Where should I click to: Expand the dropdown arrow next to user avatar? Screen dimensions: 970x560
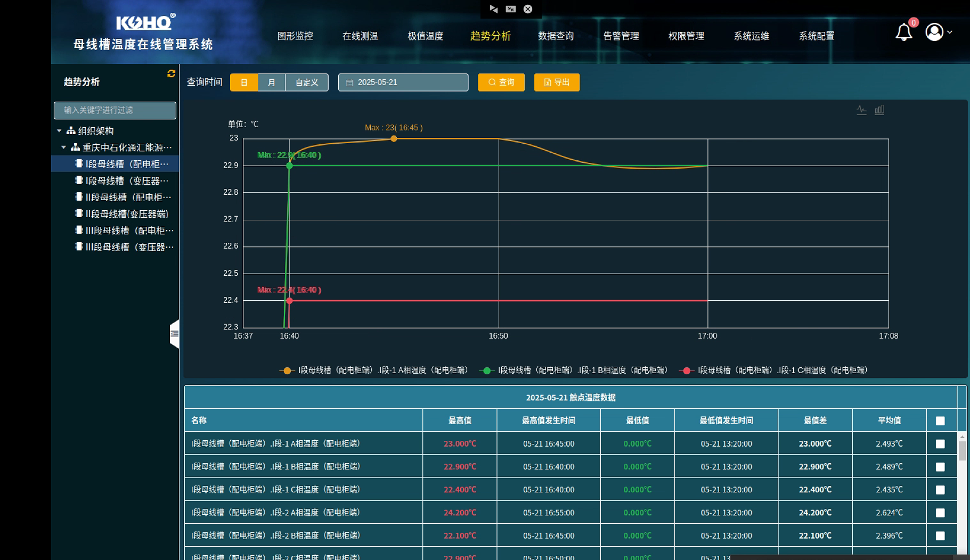950,32
